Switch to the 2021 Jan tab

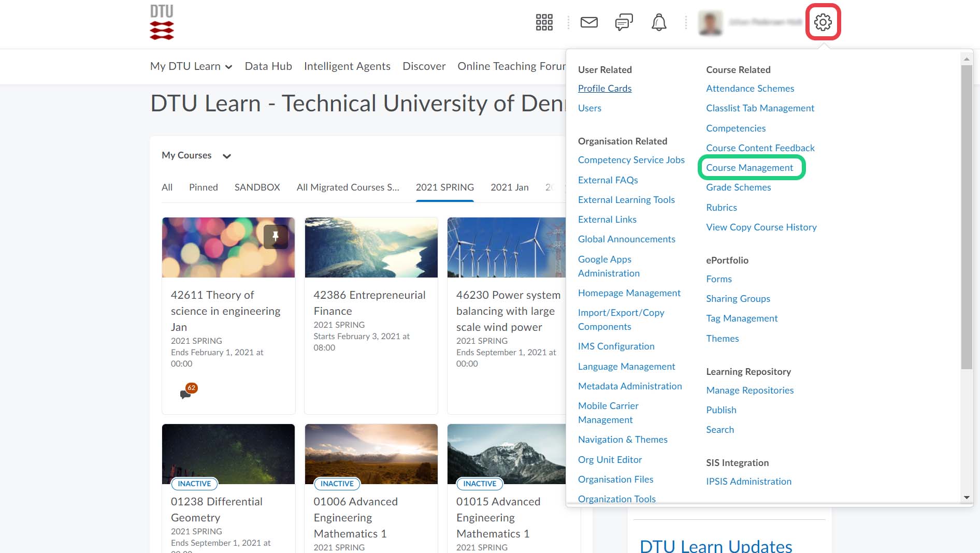(509, 187)
